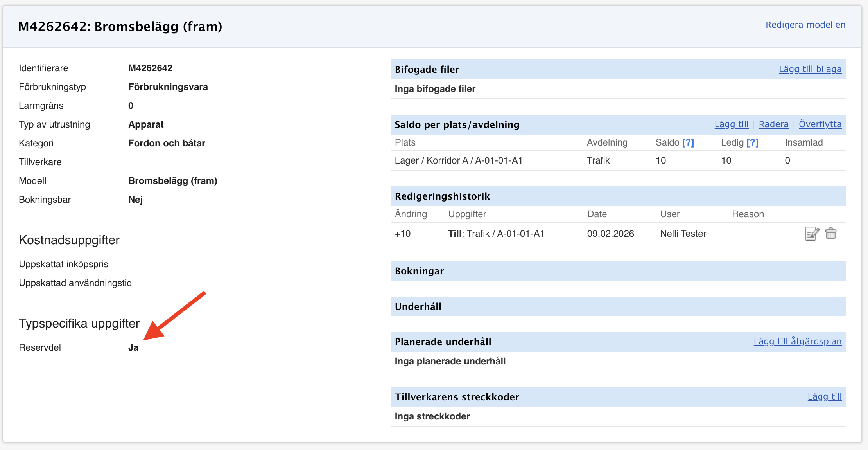868x450 pixels.
Task: Select the Underhåll section header
Action: tap(418, 306)
